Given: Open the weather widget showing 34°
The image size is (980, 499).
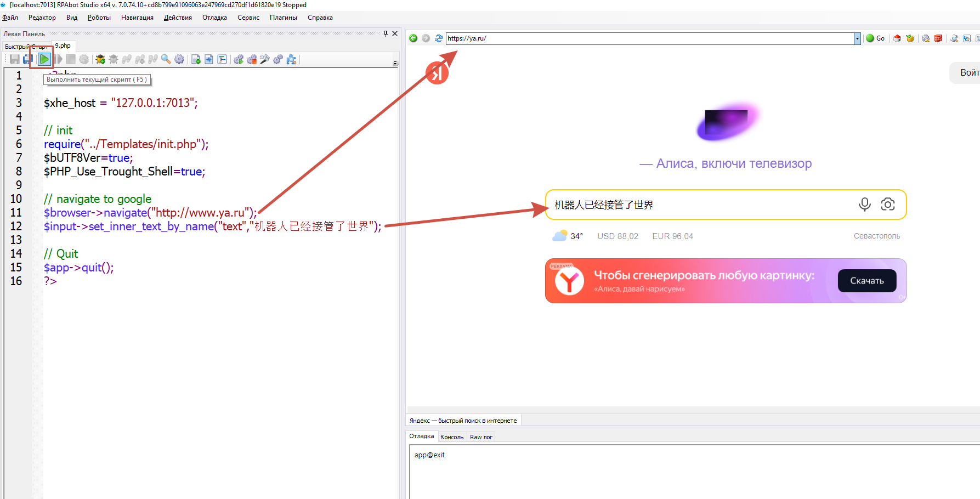Looking at the screenshot, I should pos(568,236).
